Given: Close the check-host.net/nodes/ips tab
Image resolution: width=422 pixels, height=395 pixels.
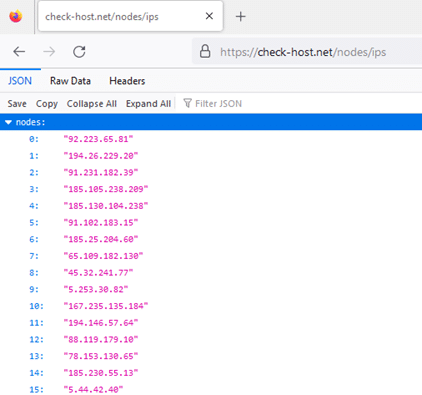Looking at the screenshot, I should 209,16.
